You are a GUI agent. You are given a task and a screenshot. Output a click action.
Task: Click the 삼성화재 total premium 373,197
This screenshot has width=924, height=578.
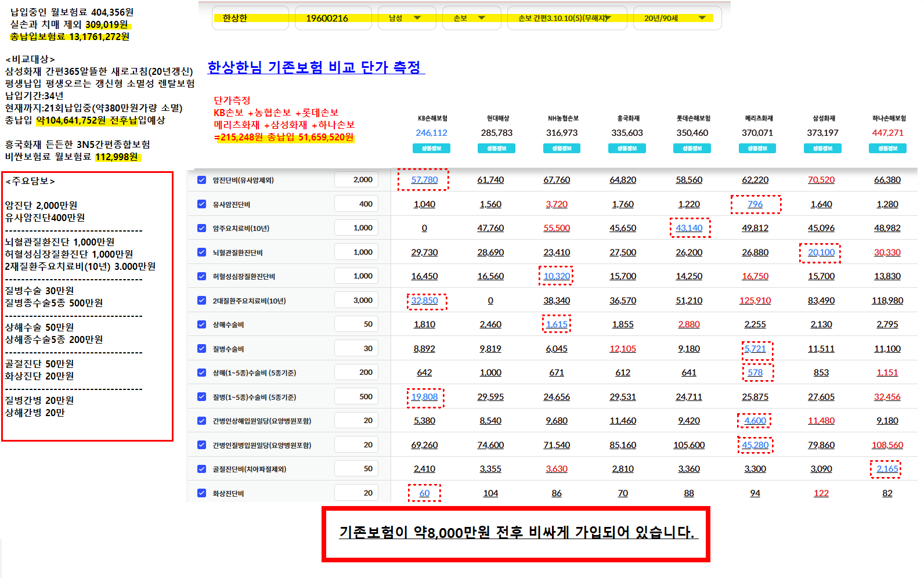pos(822,133)
